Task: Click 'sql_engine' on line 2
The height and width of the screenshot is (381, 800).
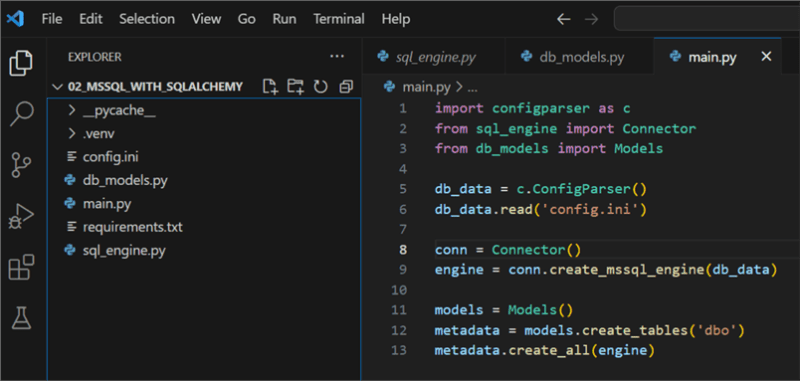Action: [x=516, y=129]
